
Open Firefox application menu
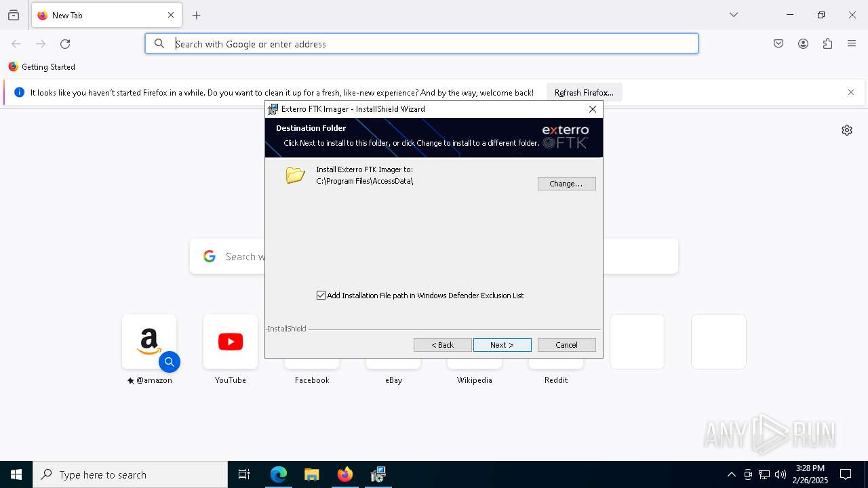coord(852,44)
